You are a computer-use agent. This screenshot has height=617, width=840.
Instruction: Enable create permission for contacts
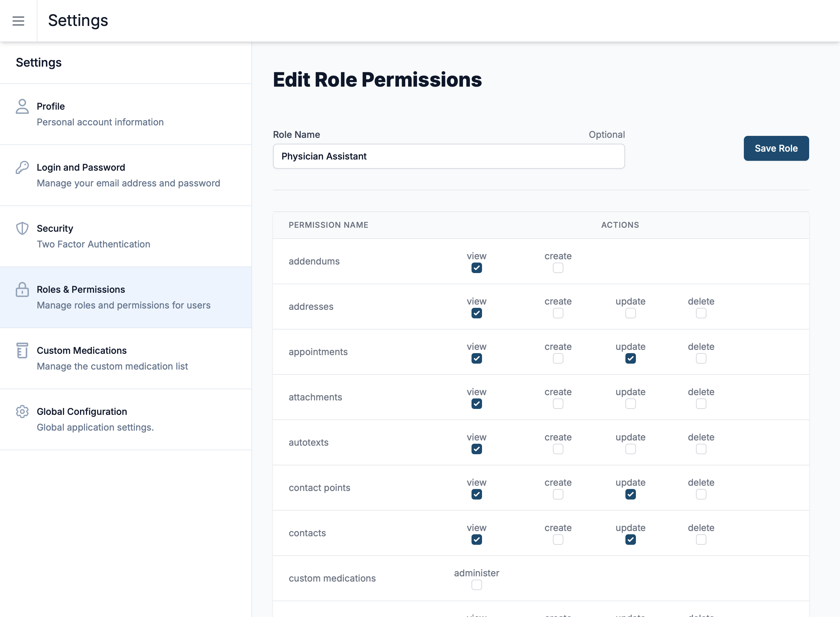tap(558, 540)
